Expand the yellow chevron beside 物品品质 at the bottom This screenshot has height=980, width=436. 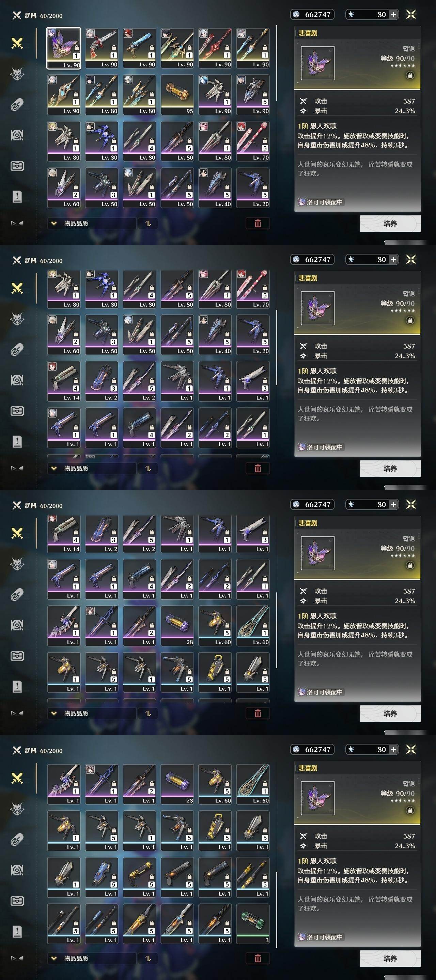[54, 958]
